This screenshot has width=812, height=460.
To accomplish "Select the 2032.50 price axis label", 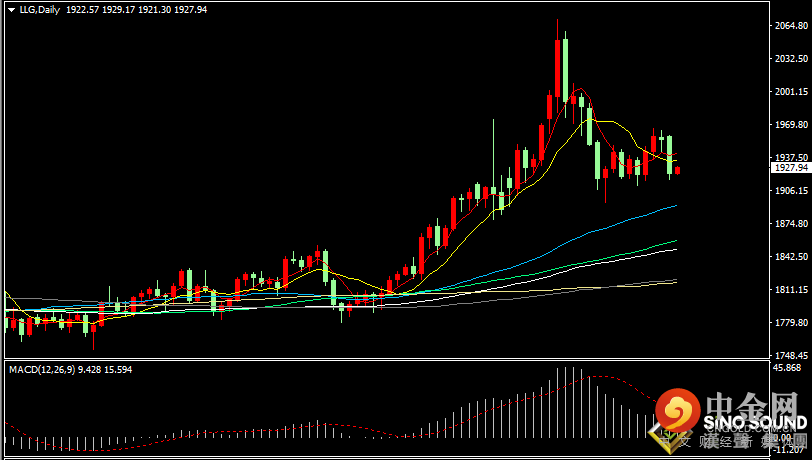I will coord(791,59).
